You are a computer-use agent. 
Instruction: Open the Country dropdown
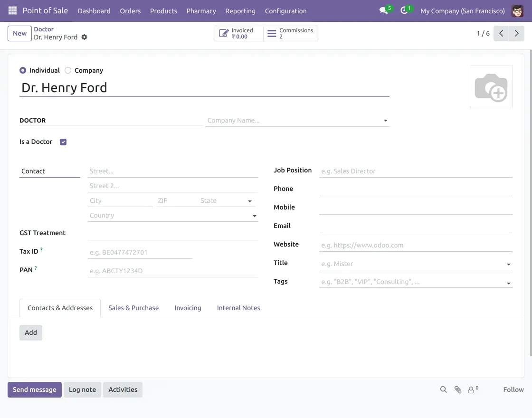click(255, 216)
